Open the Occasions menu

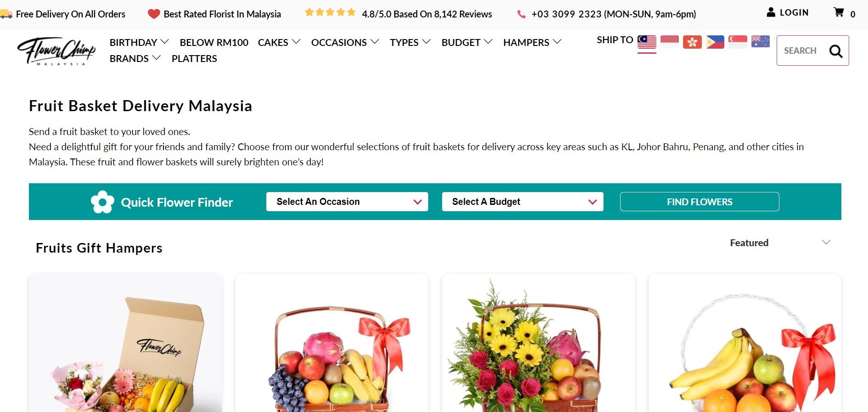345,42
